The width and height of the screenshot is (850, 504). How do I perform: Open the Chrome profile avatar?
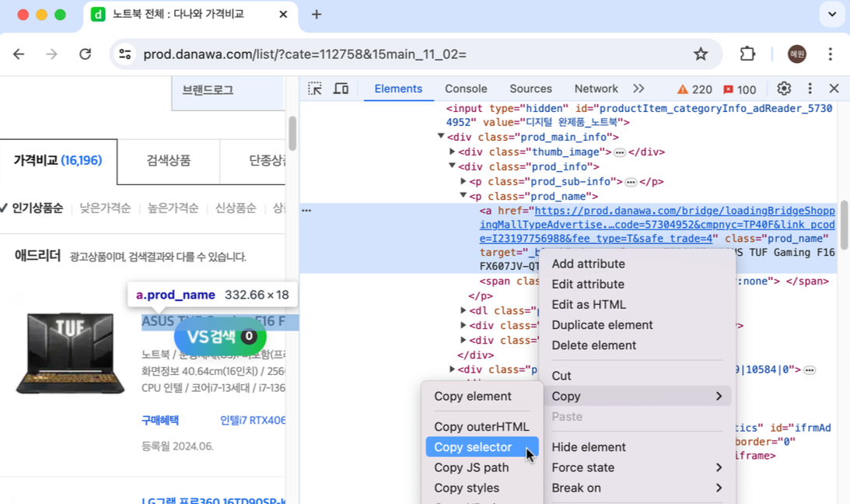pos(797,54)
